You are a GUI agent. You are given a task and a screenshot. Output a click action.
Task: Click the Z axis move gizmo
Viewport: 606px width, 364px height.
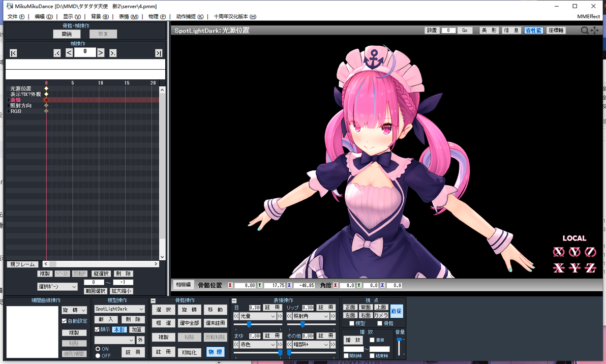click(x=590, y=268)
